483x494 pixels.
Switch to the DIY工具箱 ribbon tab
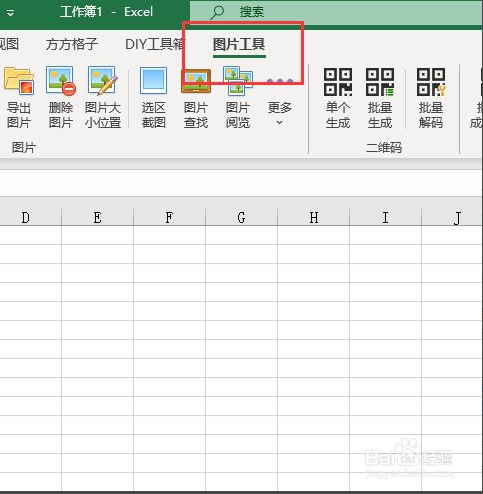[154, 44]
